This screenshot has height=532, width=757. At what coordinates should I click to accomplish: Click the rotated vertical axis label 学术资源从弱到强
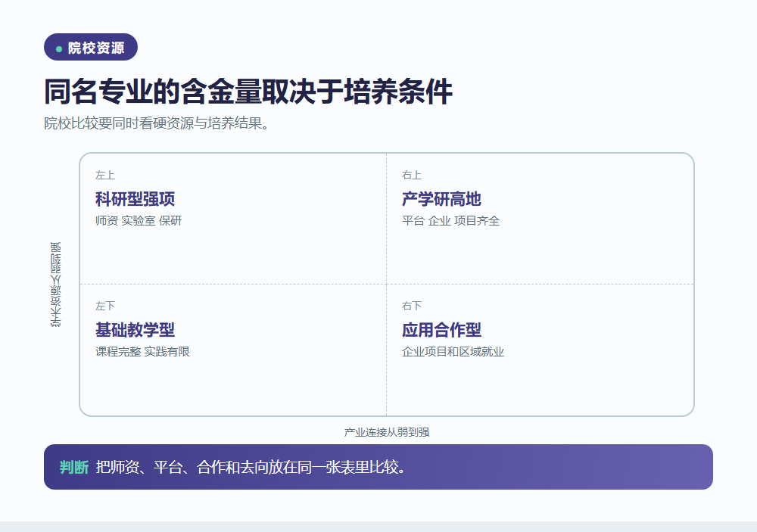pos(55,285)
